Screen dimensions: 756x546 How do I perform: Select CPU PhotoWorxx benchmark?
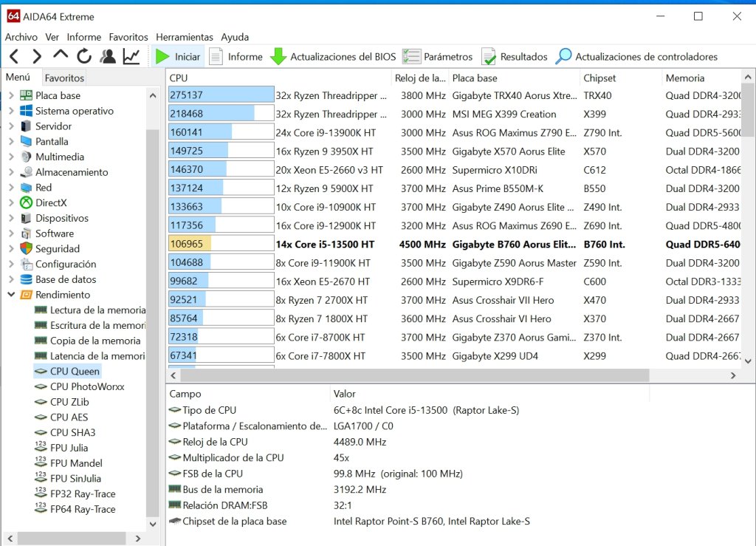87,387
